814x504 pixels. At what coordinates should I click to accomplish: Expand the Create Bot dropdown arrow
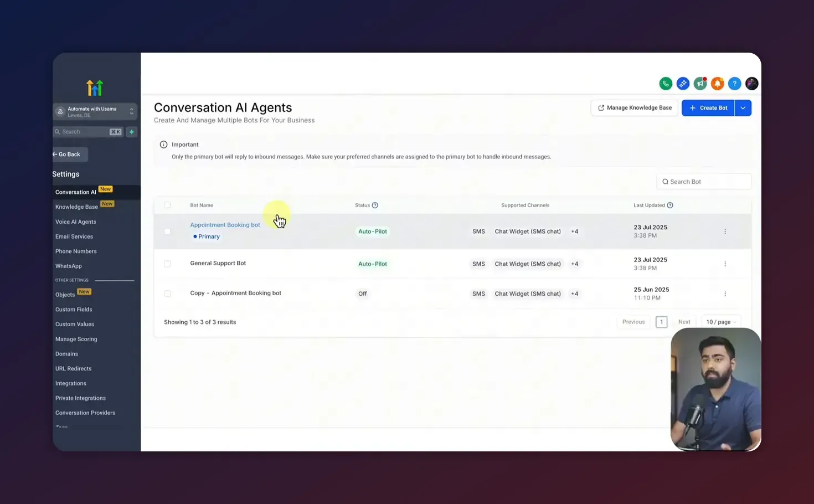pos(743,107)
